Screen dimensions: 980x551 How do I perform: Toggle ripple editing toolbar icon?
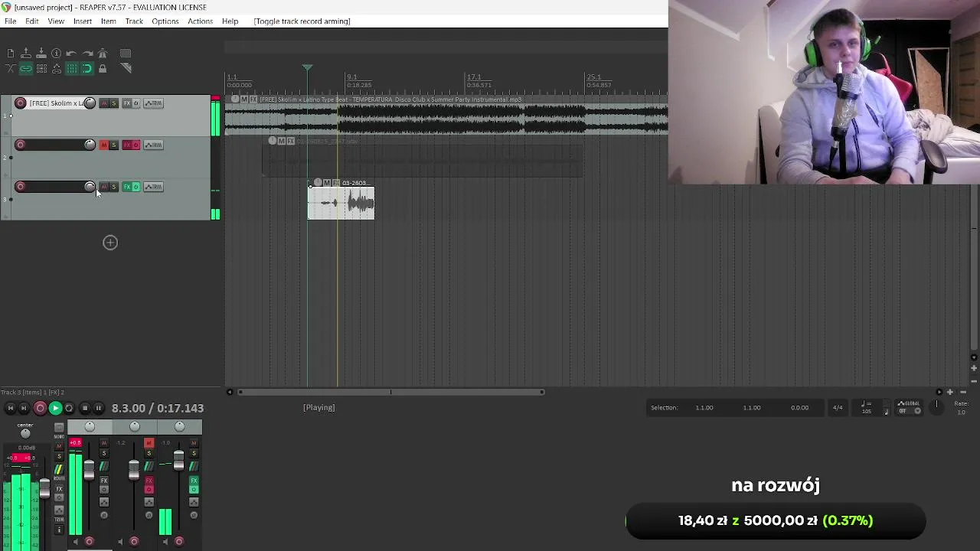41,68
